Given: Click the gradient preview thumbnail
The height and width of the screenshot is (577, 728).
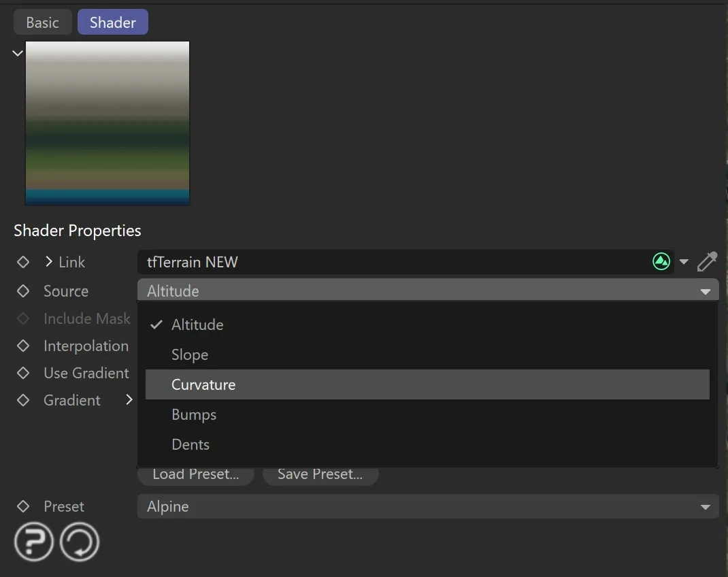Looking at the screenshot, I should pyautogui.click(x=107, y=122).
